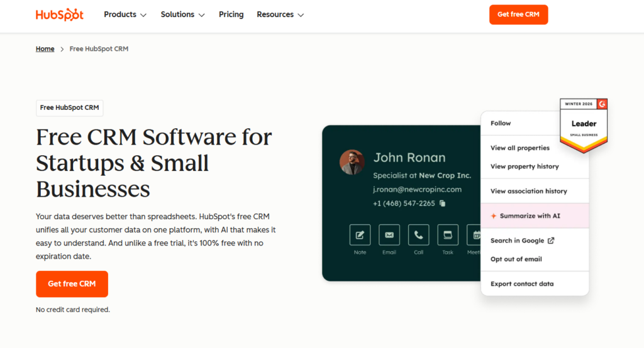Click the Email envelope icon

point(389,235)
